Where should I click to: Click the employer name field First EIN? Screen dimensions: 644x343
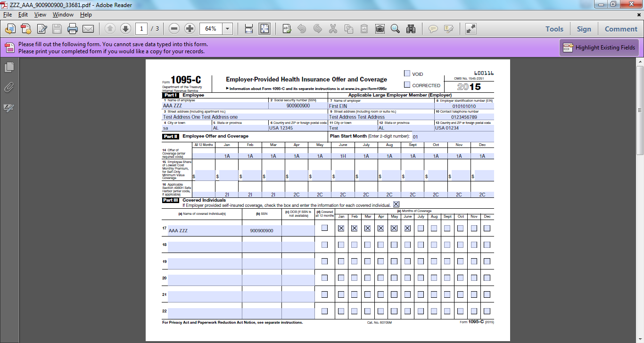pos(381,106)
